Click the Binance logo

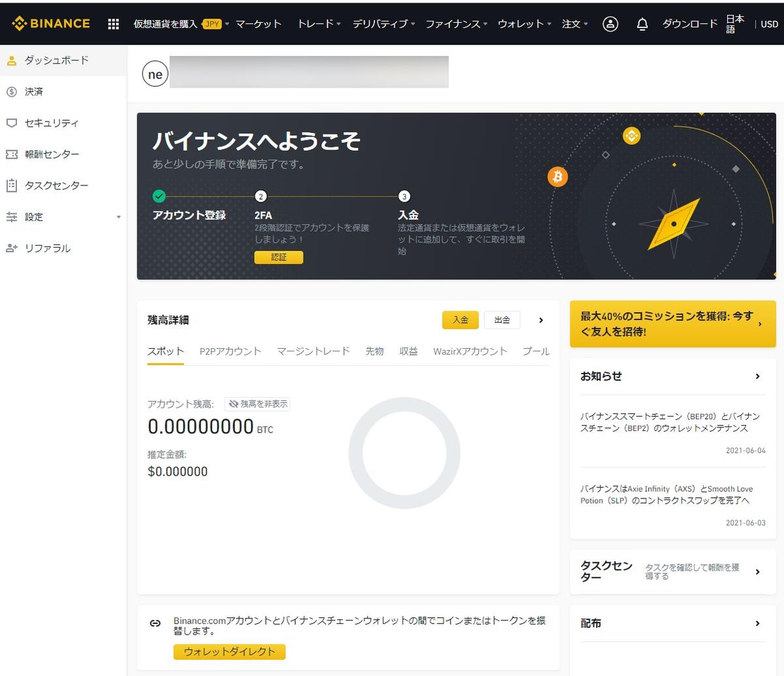pos(51,23)
